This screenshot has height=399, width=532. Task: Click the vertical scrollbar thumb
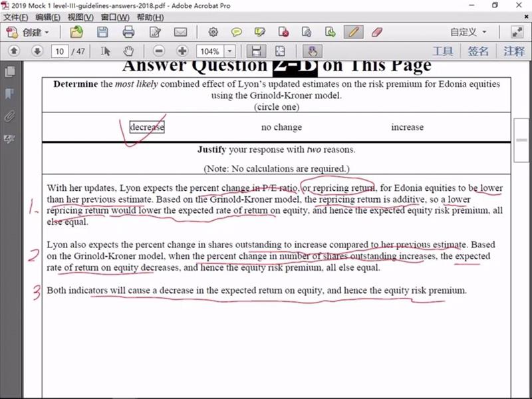[x=521, y=140]
